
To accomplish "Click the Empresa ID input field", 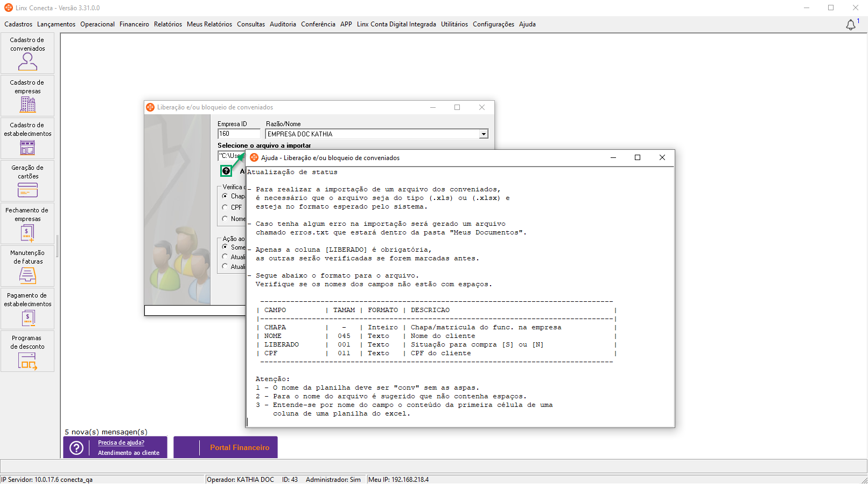I will 239,134.
